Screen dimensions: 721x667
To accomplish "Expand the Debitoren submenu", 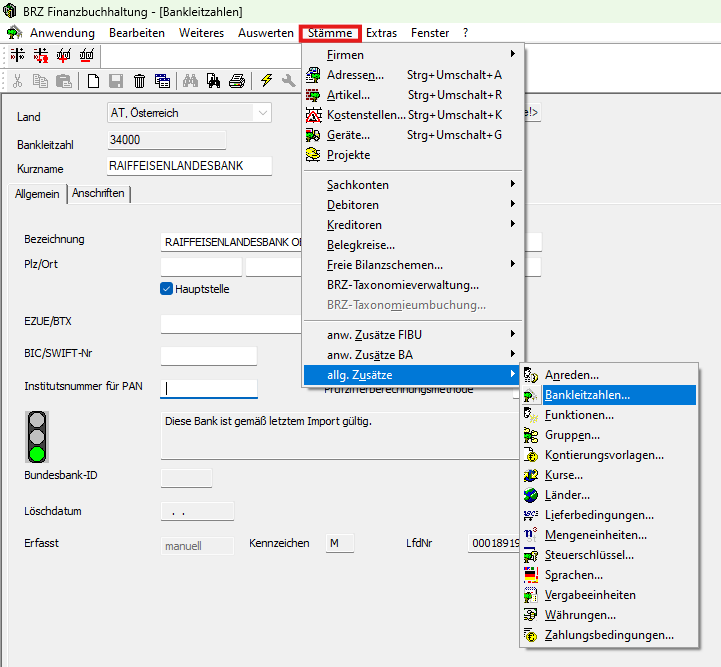I will point(413,205).
